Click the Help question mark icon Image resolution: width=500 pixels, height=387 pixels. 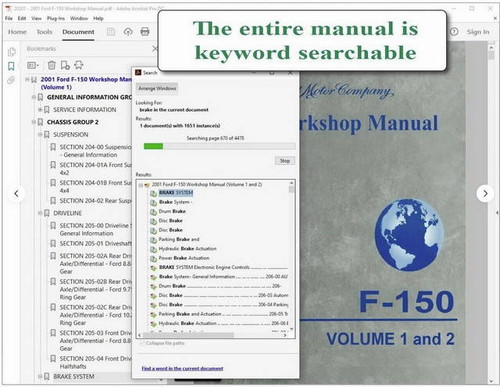click(454, 32)
